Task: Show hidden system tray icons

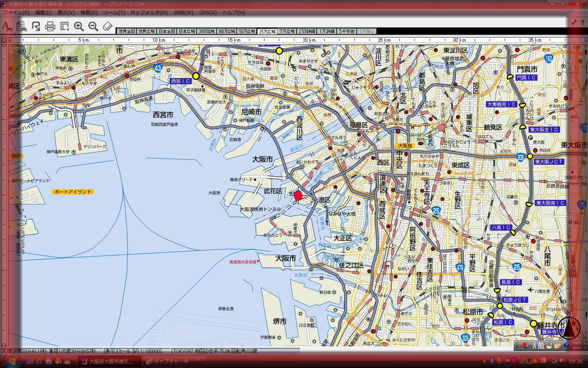Action: coord(485,361)
